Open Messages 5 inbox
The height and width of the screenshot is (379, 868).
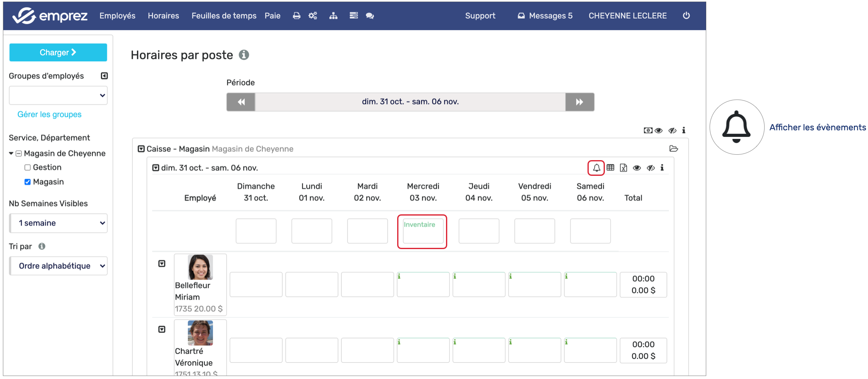[x=545, y=16]
